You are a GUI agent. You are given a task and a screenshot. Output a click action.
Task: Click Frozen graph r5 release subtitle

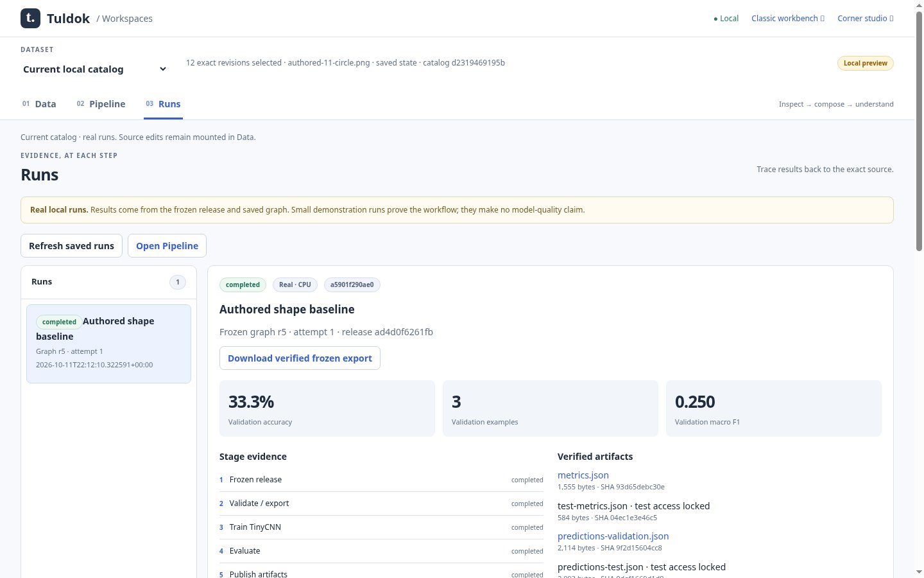click(x=326, y=332)
